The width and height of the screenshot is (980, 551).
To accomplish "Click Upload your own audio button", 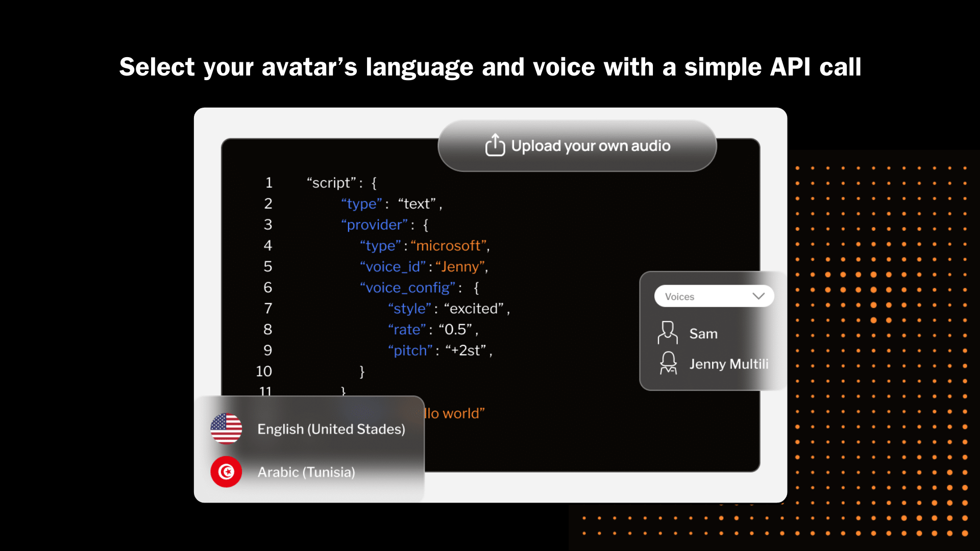I will coord(577,145).
